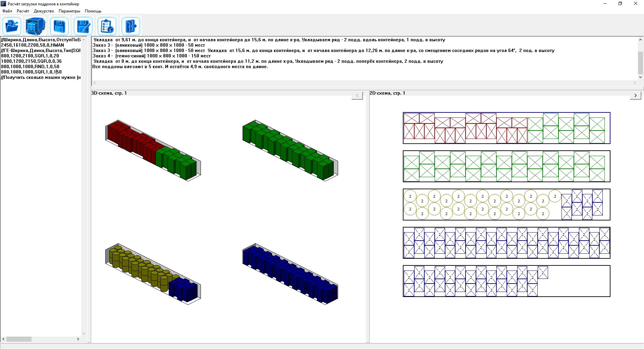Click right arrow of input panel scrollbar

coord(78,339)
